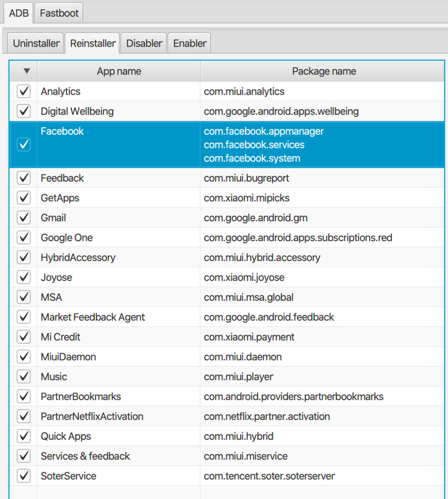The width and height of the screenshot is (448, 499).
Task: Select the Feedback app name
Action: tap(62, 178)
